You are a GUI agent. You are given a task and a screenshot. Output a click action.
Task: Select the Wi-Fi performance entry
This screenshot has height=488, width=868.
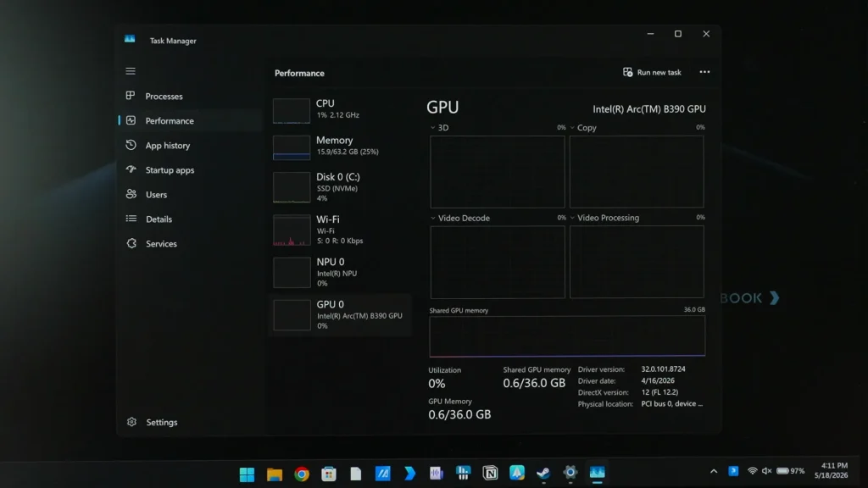341,230
